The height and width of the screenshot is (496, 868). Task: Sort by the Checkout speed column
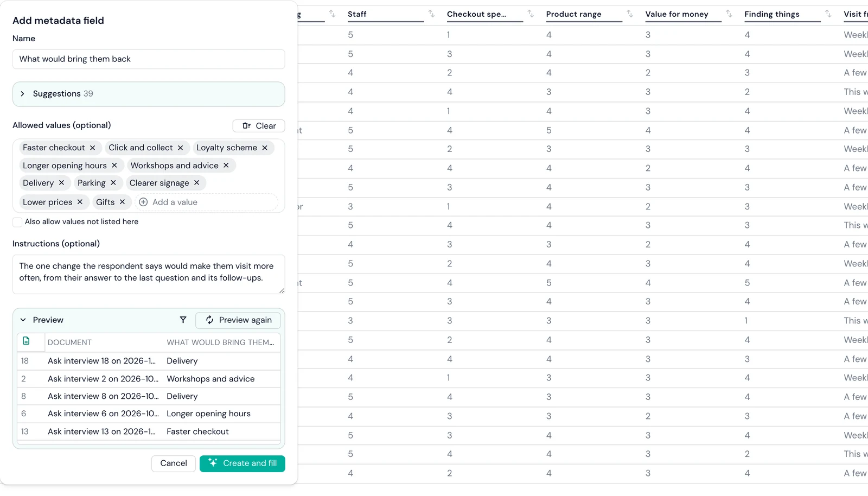coord(531,14)
